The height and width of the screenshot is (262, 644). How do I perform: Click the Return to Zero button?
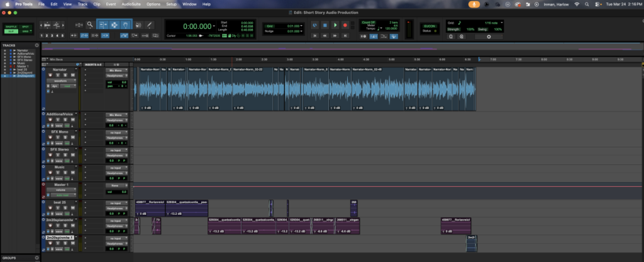[315, 36]
